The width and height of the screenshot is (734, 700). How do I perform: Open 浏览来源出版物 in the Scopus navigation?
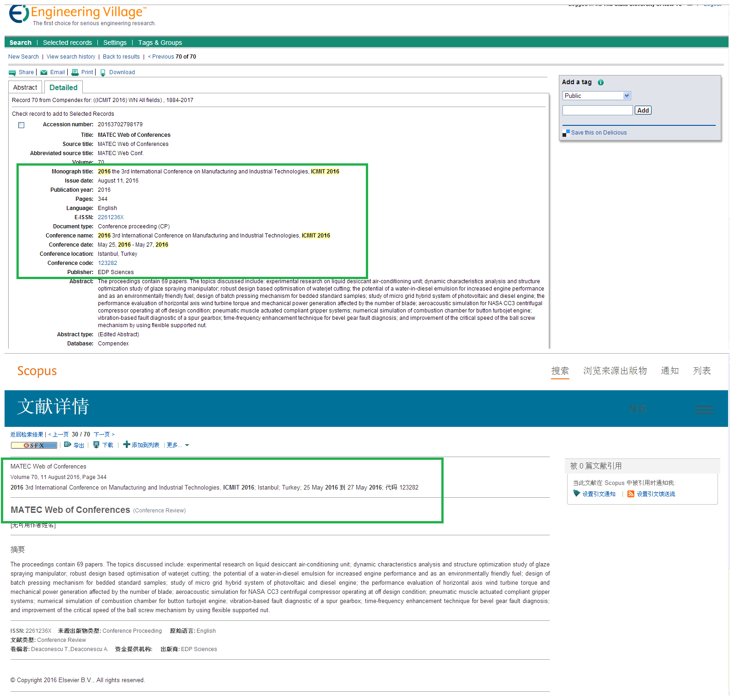click(615, 371)
